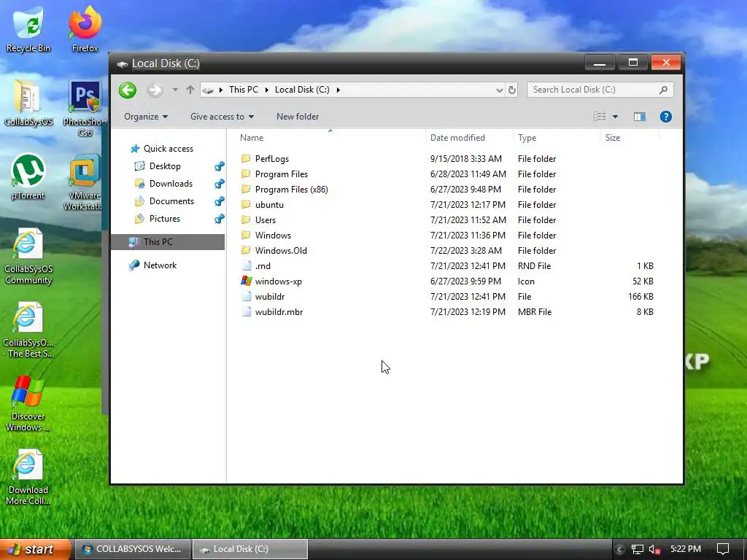This screenshot has width=747, height=560.
Task: Click the Firefox desktop icon
Action: [85, 29]
